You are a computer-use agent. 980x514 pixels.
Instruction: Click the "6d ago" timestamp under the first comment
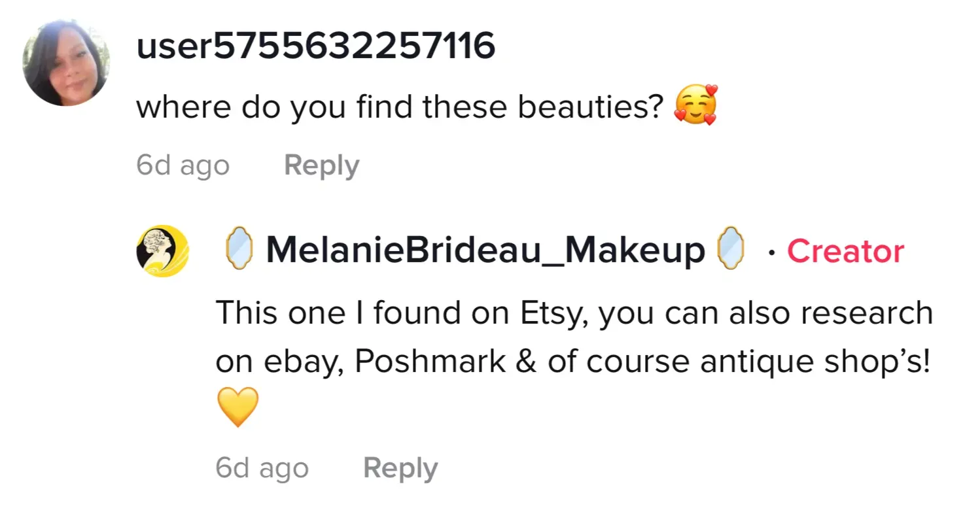(x=183, y=165)
